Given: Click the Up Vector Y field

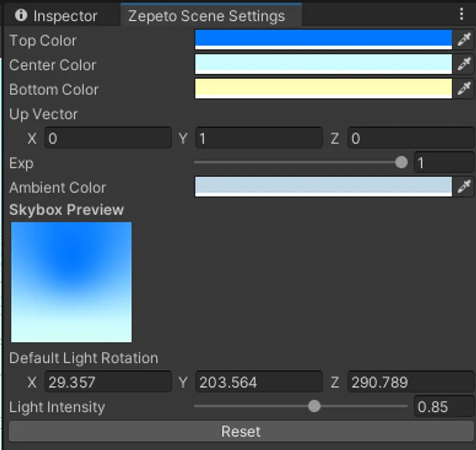Looking at the screenshot, I should click(259, 139).
